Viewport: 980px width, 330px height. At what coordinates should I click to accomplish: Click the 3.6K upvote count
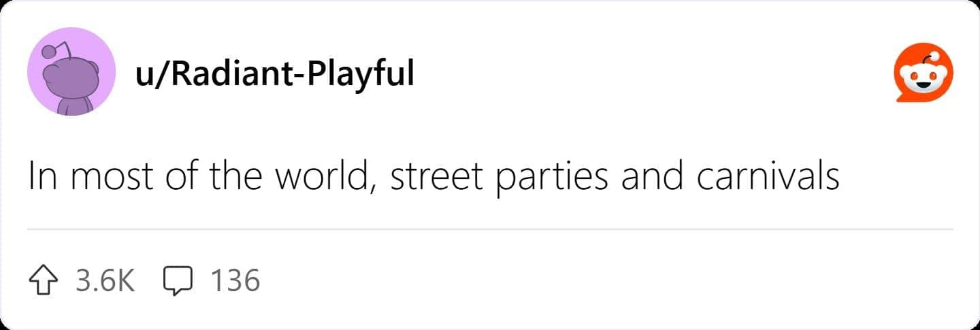[x=105, y=280]
